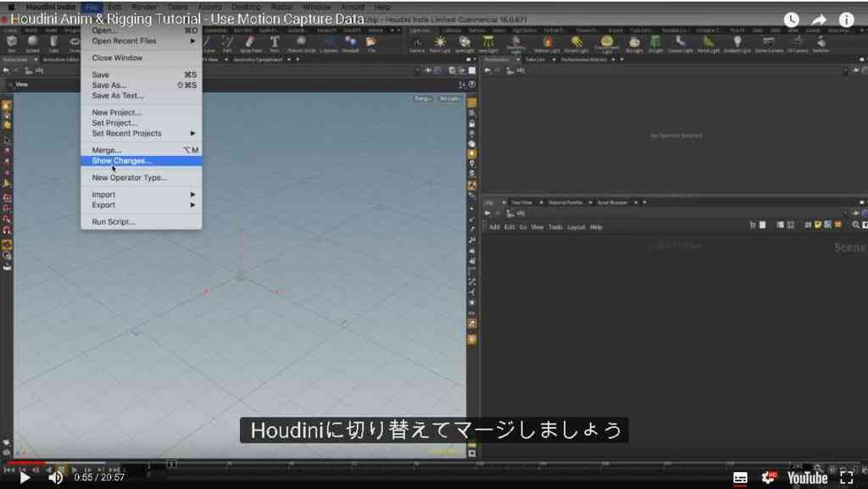Screen dimensions: 868x489
Task: Choose Merge... in the File menu
Action: coord(142,150)
